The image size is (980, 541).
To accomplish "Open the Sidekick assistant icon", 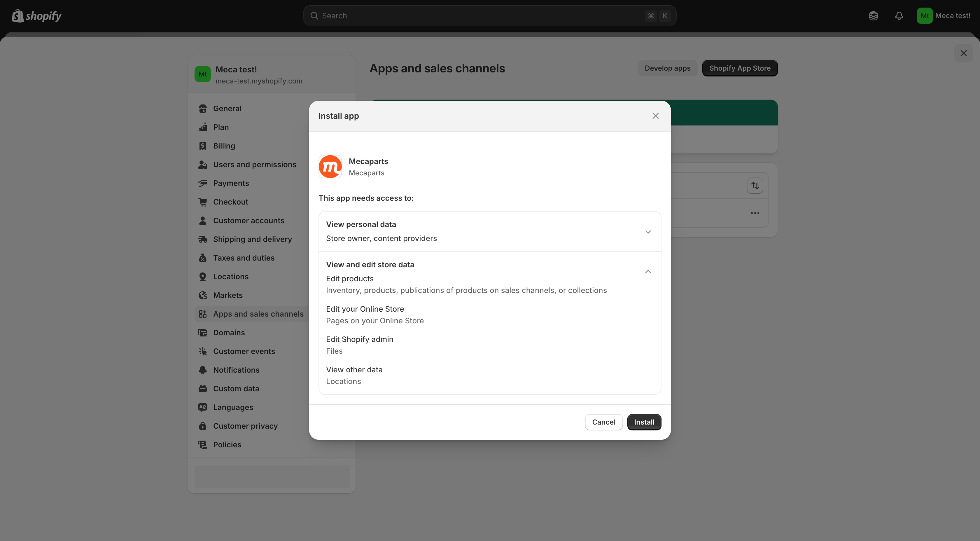I will pyautogui.click(x=874, y=15).
